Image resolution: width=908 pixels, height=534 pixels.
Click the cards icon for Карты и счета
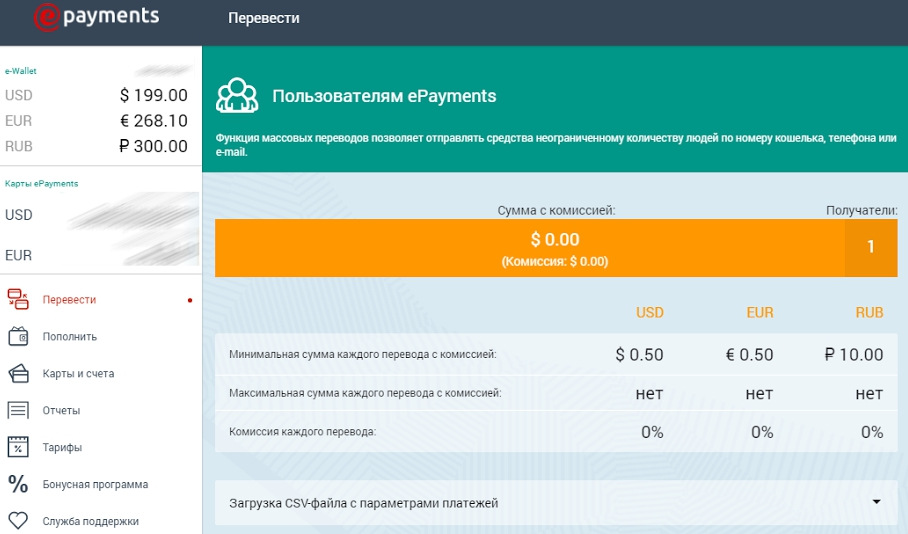click(18, 373)
